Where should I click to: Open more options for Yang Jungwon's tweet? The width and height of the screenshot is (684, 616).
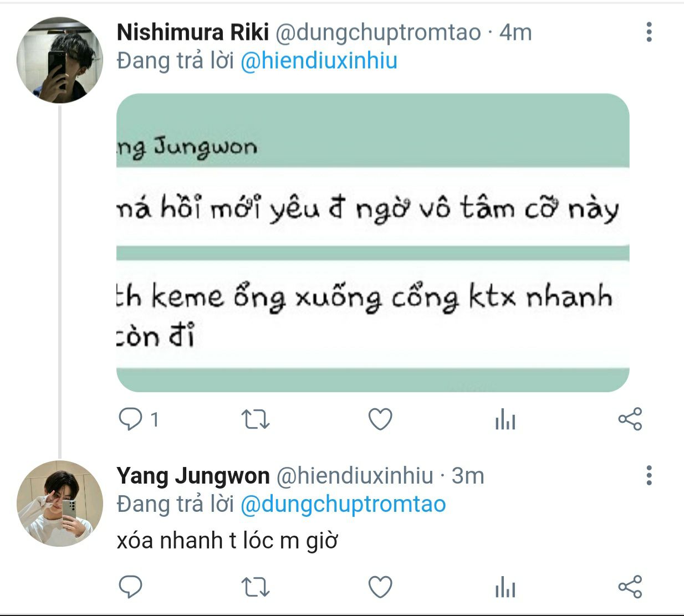[649, 475]
